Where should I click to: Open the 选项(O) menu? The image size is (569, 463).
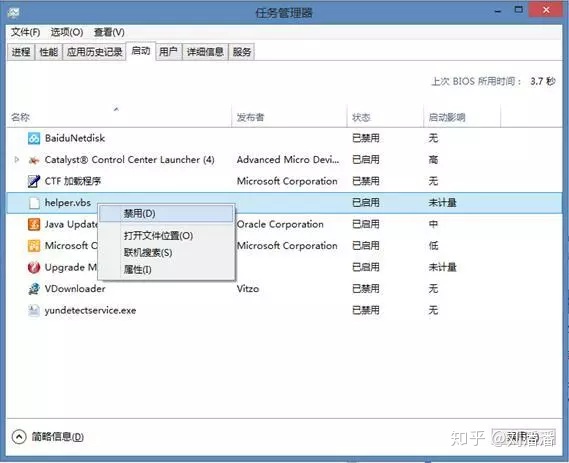point(67,32)
